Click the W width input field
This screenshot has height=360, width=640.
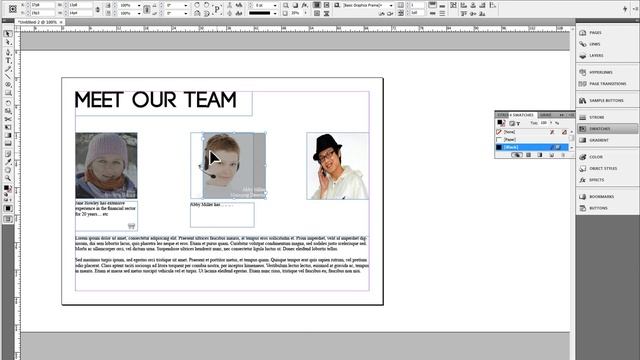pos(80,5)
